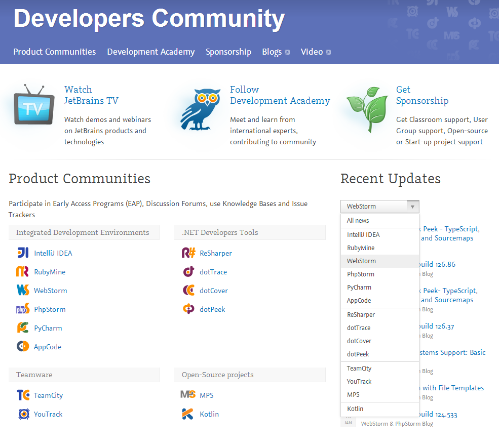Select IntelliJ IDEA in the dropdown list
The height and width of the screenshot is (448, 499).
pos(379,235)
